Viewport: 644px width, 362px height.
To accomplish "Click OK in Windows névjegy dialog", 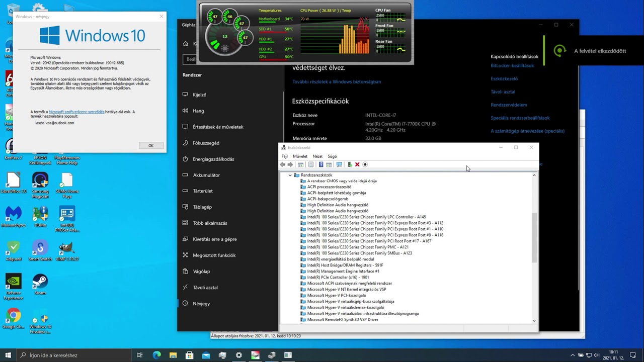I will (151, 145).
